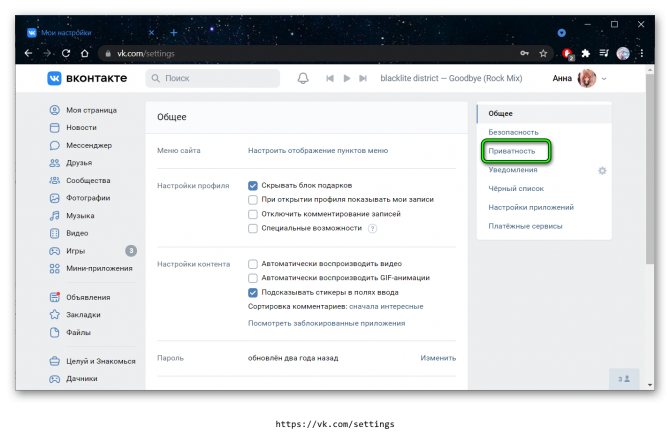670x443 pixels.
Task: Check Специальные возможности
Action: click(x=253, y=228)
